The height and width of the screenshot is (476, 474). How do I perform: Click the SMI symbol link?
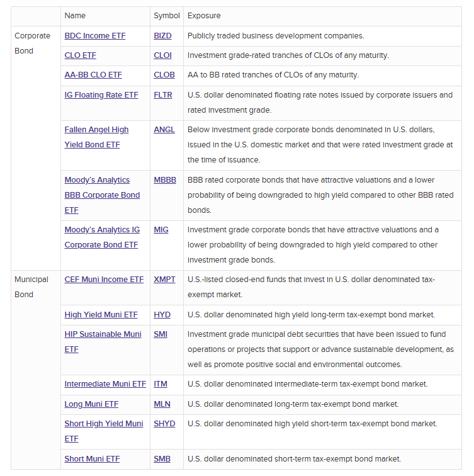161,334
